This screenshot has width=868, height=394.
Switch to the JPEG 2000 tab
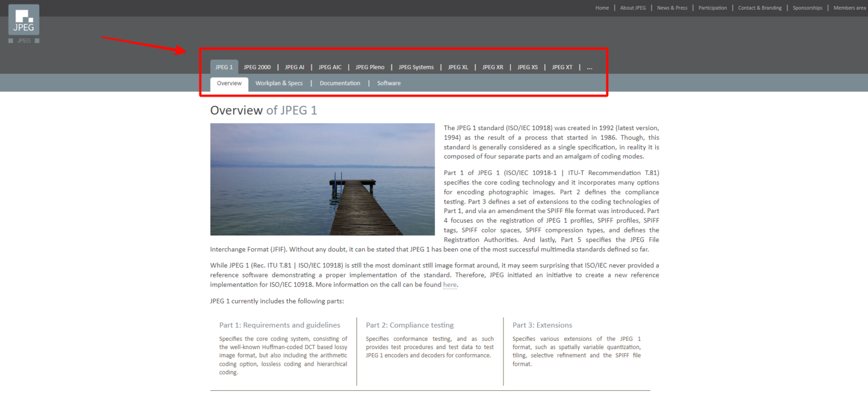tap(257, 67)
